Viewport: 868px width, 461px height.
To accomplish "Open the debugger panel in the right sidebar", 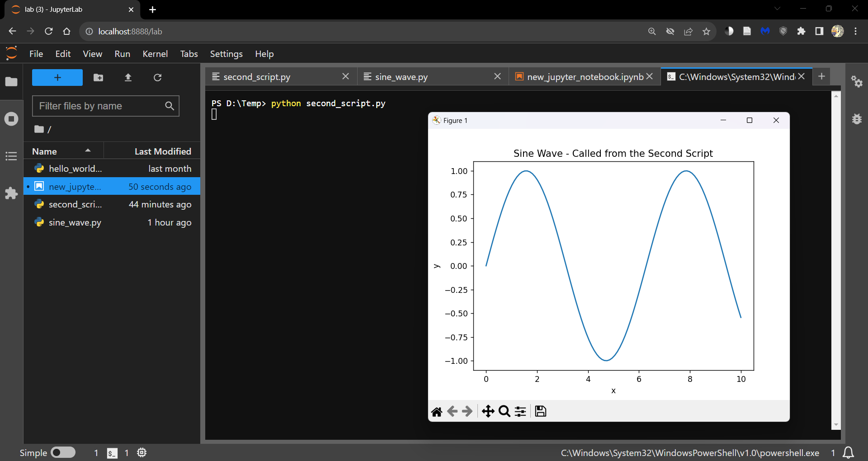I will (x=857, y=119).
